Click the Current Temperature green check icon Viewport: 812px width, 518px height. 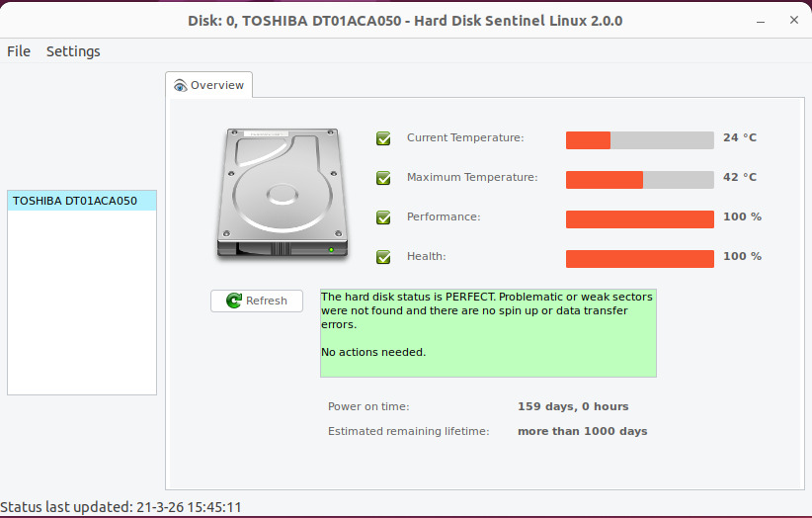click(383, 138)
